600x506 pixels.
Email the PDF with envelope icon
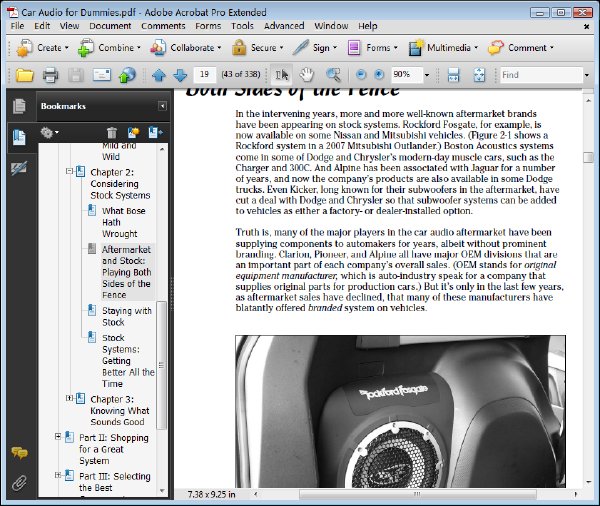tap(102, 75)
